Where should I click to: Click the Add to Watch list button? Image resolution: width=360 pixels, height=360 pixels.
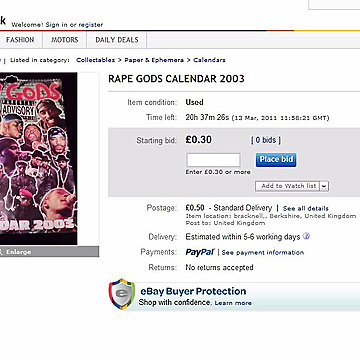click(x=288, y=186)
